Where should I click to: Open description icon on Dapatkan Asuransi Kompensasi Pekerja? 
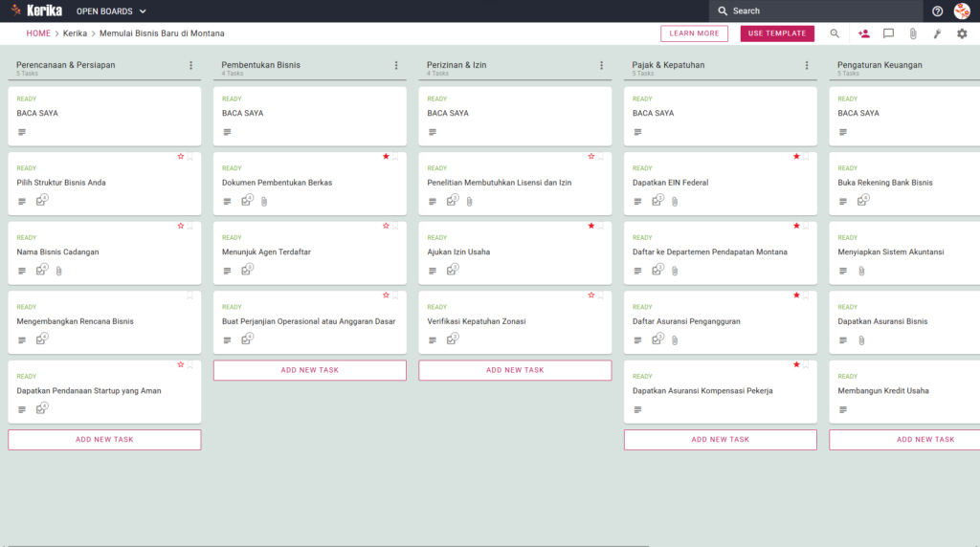point(637,409)
